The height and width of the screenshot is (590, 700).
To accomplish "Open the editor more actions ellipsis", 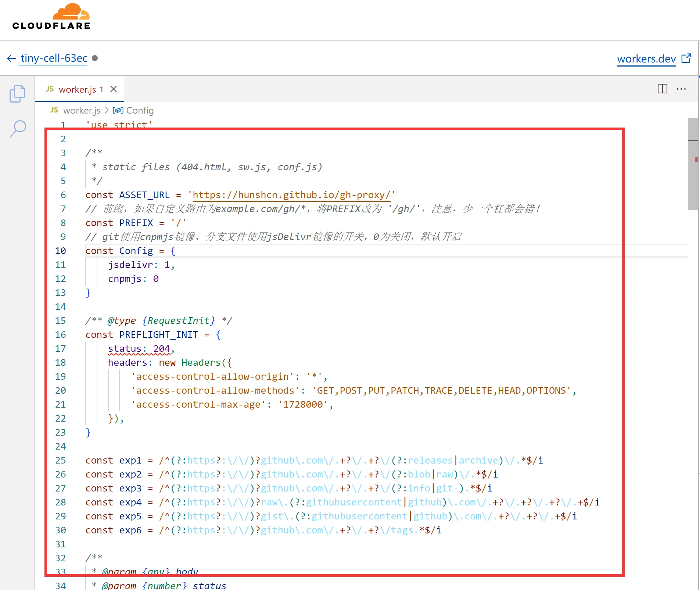I will pos(681,89).
